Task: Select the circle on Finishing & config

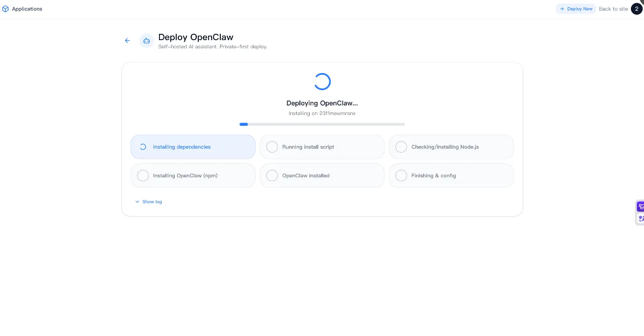Action: pos(401,175)
